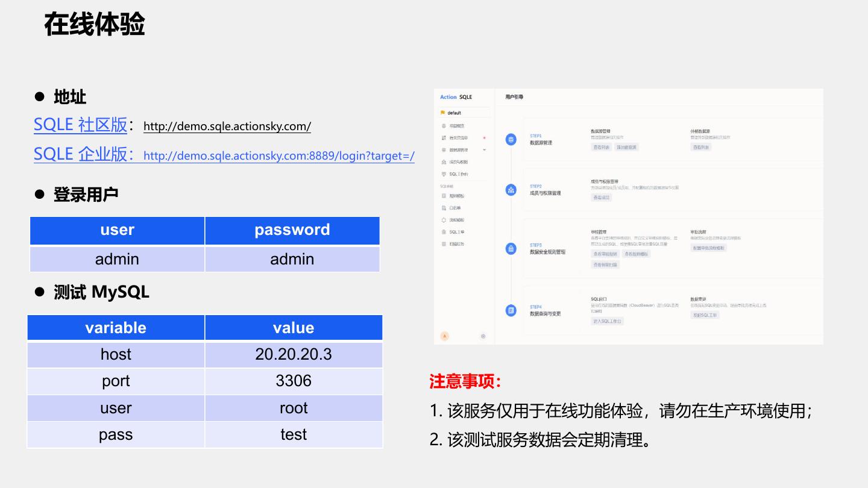This screenshot has width=868, height=488.
Task: Click 查看列表 under the 数据源管理 card
Action: tap(601, 147)
